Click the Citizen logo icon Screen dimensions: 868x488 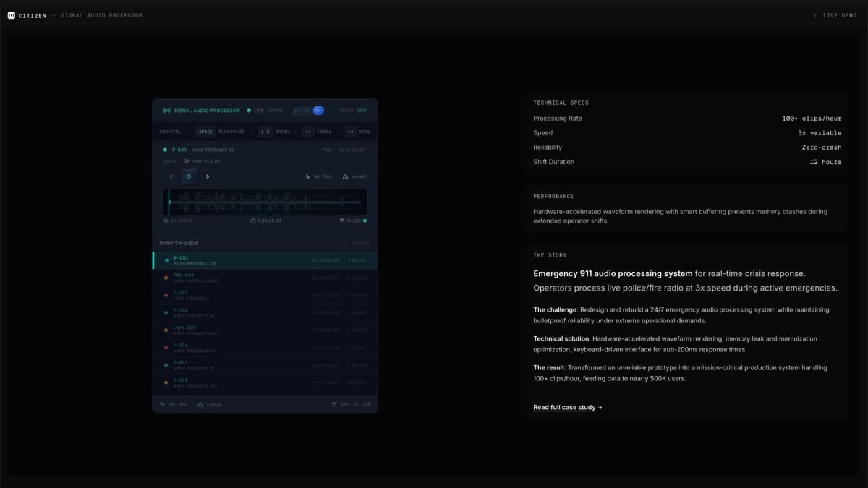(11, 15)
